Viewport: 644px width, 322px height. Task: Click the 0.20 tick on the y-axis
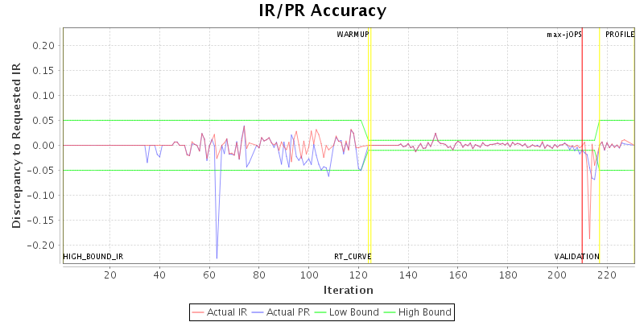[x=43, y=46]
